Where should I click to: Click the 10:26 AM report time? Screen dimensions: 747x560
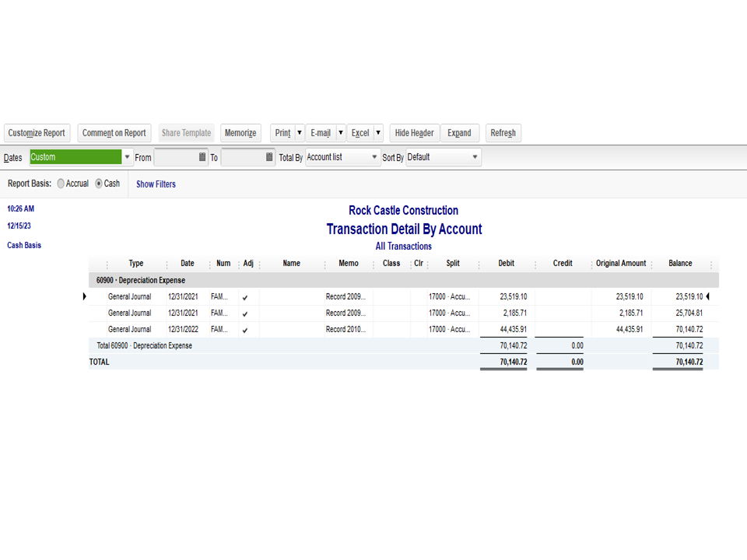click(20, 208)
